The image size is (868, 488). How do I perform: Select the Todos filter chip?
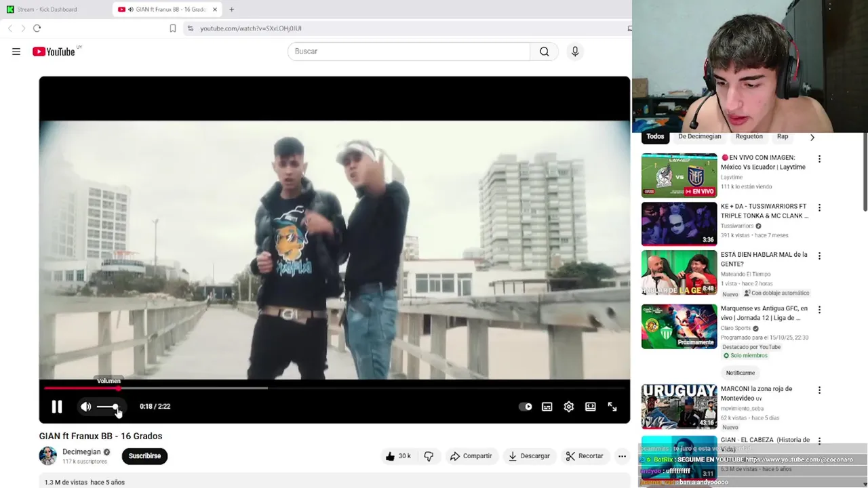pos(655,136)
